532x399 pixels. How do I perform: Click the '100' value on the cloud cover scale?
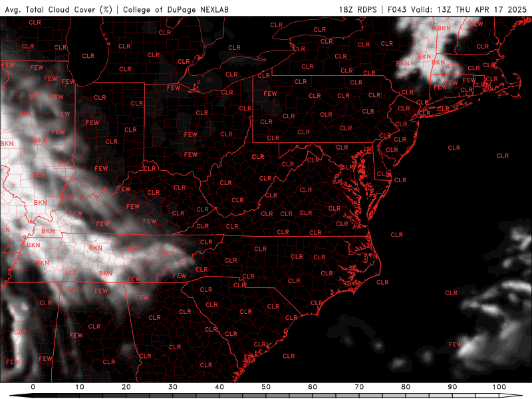(499, 387)
